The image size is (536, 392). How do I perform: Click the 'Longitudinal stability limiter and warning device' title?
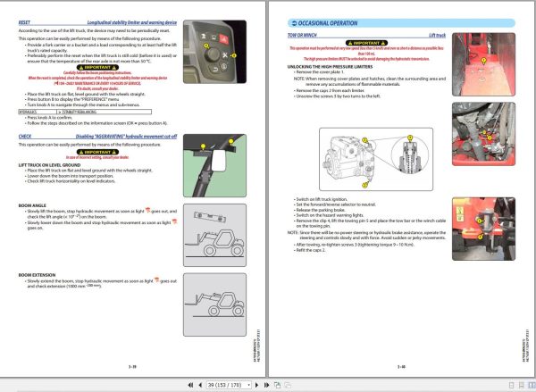point(132,22)
